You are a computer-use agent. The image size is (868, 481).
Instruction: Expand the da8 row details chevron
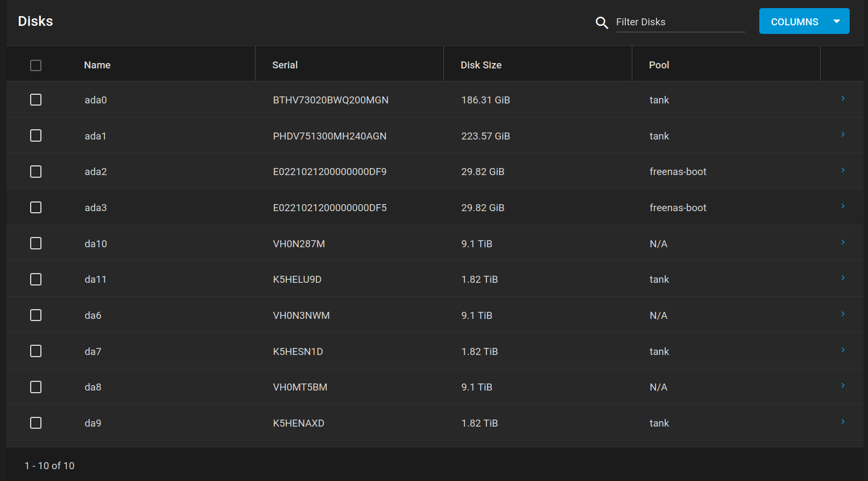click(x=843, y=386)
